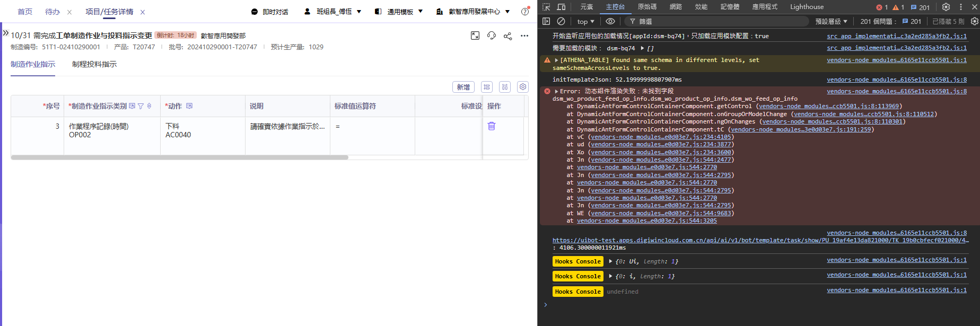The width and height of the screenshot is (980, 326).
Task: Expand the ATHENA_TABLE warning message arrow
Action: [x=556, y=60]
